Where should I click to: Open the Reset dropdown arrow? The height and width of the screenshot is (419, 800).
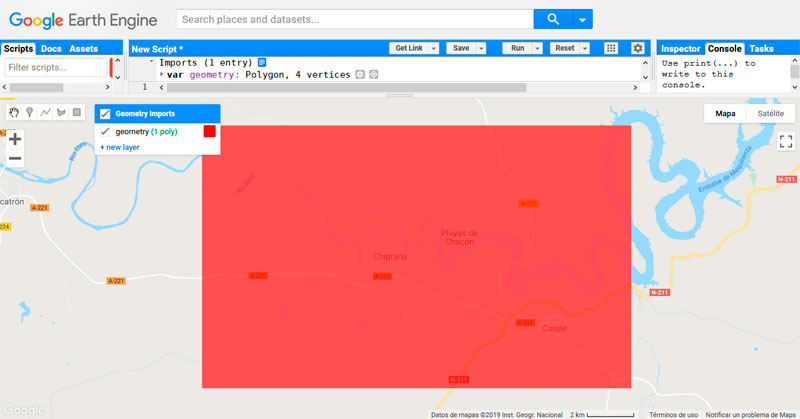coord(585,48)
